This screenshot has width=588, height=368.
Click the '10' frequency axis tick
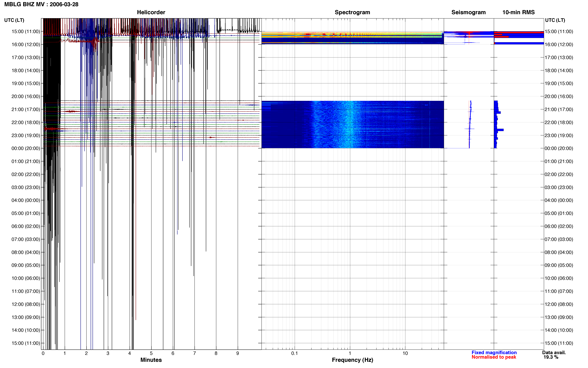point(405,353)
